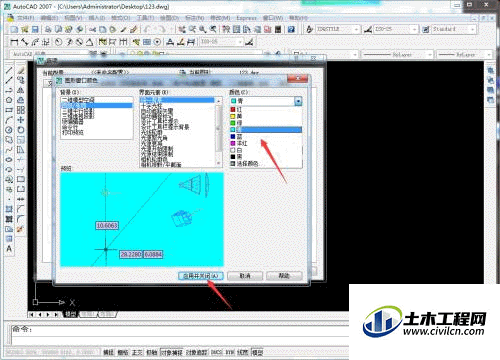The height and width of the screenshot is (360, 500).
Task: Toggle 对象捕捉 (Object Snap) in status bar
Action: click(x=172, y=352)
